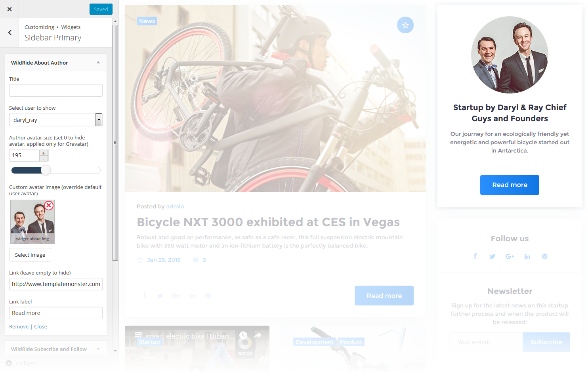Go back using the left chevron arrow
Image resolution: width=588 pixels, height=372 pixels.
[x=10, y=32]
